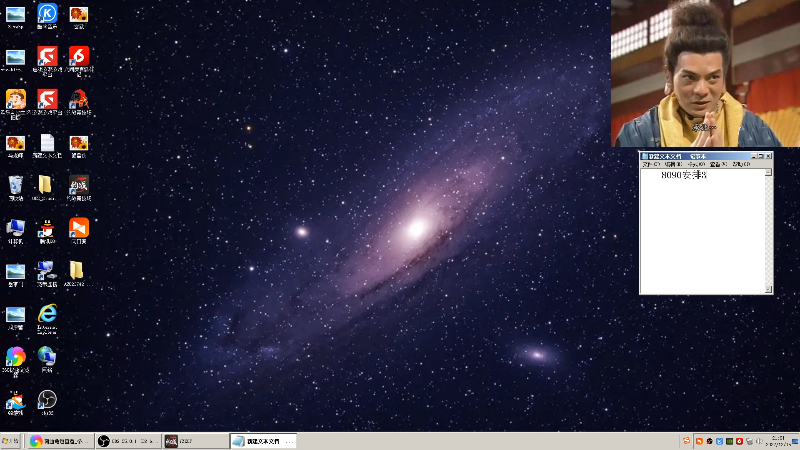Open the red icon with a white 6
The width and height of the screenshot is (800, 450).
click(x=79, y=56)
